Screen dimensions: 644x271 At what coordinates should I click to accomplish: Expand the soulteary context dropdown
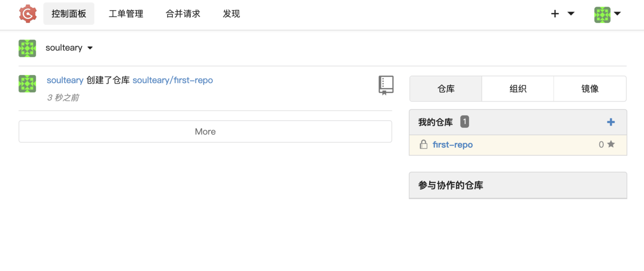(90, 48)
